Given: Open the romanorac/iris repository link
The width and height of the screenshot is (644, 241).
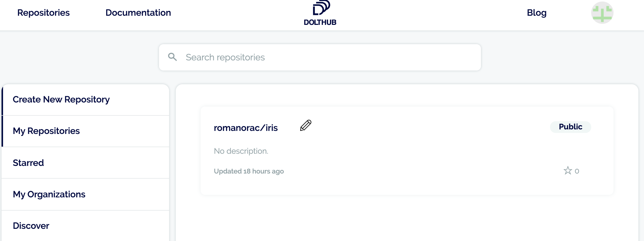Looking at the screenshot, I should click(246, 128).
